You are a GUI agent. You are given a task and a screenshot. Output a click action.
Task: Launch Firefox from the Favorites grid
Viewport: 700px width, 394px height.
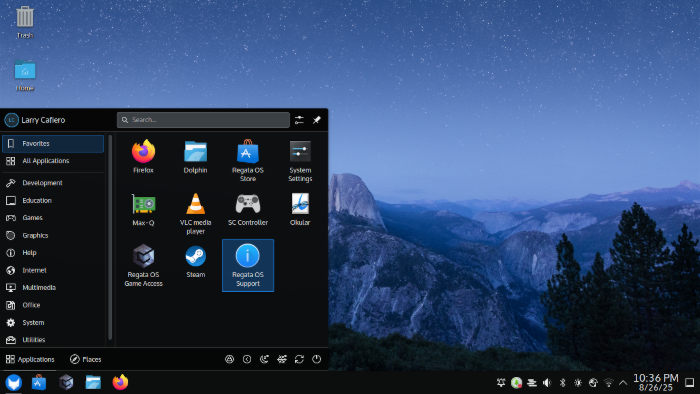[x=143, y=157]
